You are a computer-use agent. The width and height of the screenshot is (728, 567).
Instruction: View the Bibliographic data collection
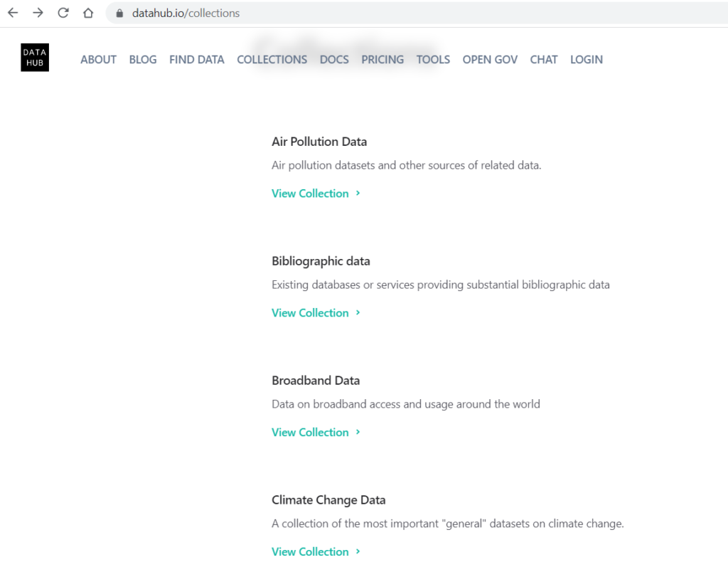(x=310, y=312)
